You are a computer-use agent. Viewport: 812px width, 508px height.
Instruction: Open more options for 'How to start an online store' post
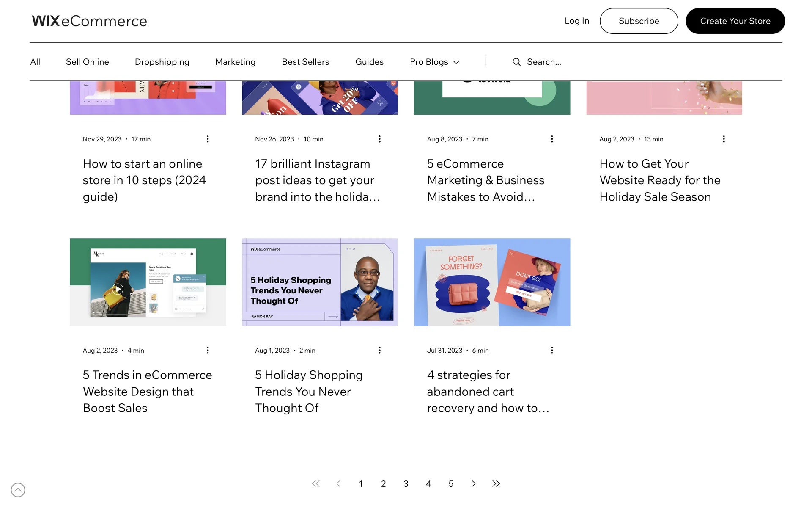point(208,139)
